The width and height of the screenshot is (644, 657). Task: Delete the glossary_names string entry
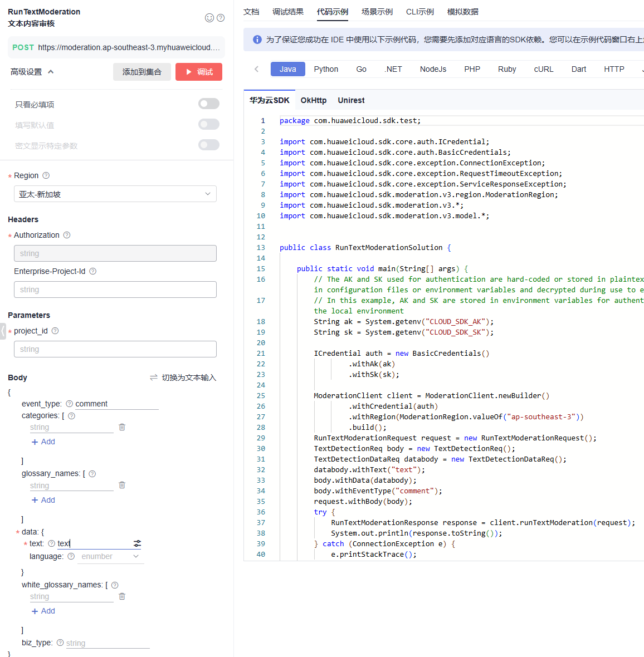(x=122, y=485)
